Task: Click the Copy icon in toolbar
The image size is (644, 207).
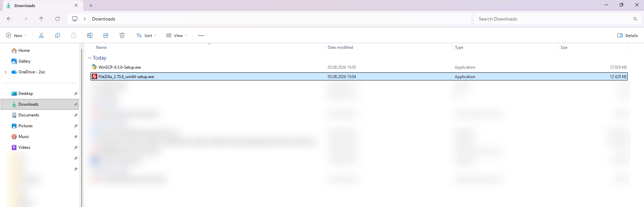Action: 57,35
